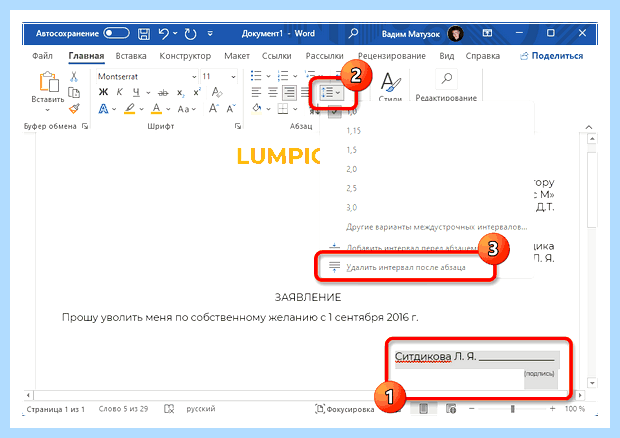This screenshot has width=620, height=438.
Task: Open Font dialog launcher in Шрифт group
Action: click(237, 126)
